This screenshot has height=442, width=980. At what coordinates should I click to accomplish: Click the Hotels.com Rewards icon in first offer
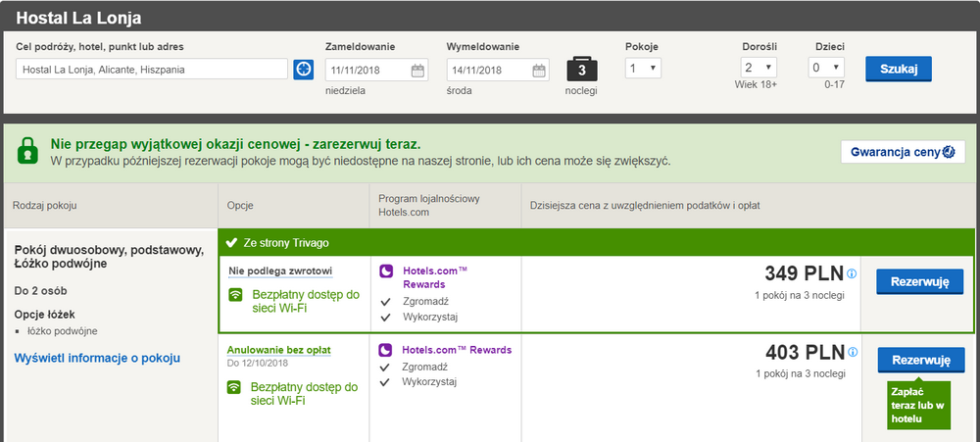(386, 270)
